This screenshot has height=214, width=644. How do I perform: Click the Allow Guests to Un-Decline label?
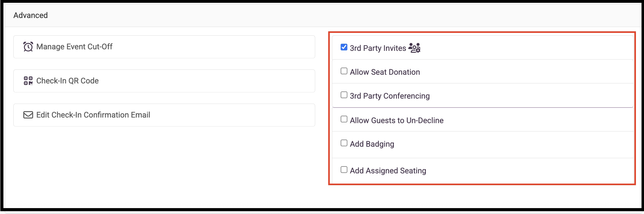click(x=397, y=120)
